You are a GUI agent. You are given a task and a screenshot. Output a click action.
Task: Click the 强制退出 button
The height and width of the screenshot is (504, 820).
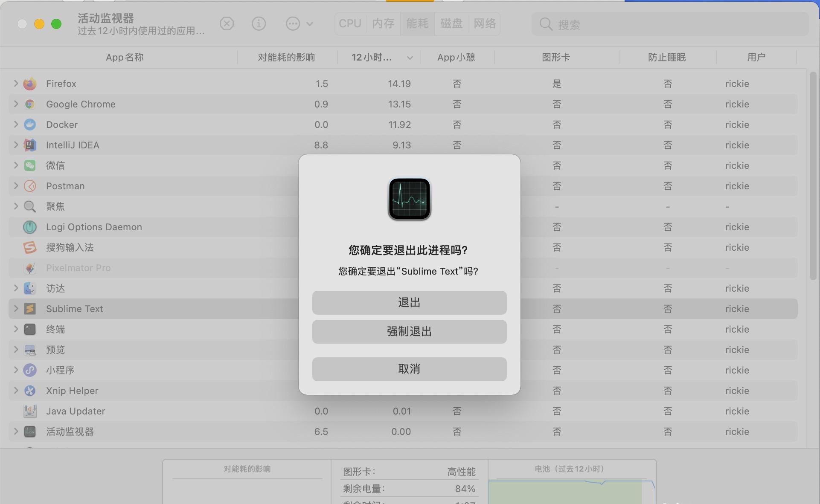[x=409, y=332]
